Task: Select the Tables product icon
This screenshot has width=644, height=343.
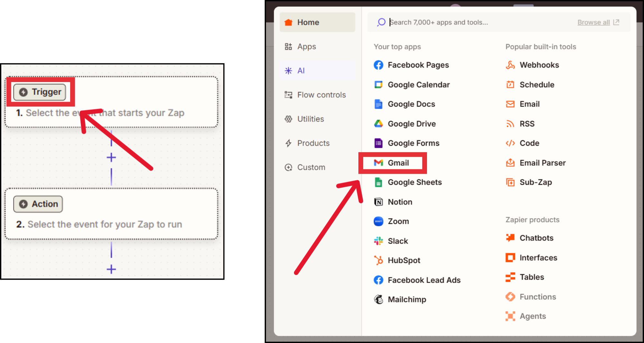Action: click(510, 277)
